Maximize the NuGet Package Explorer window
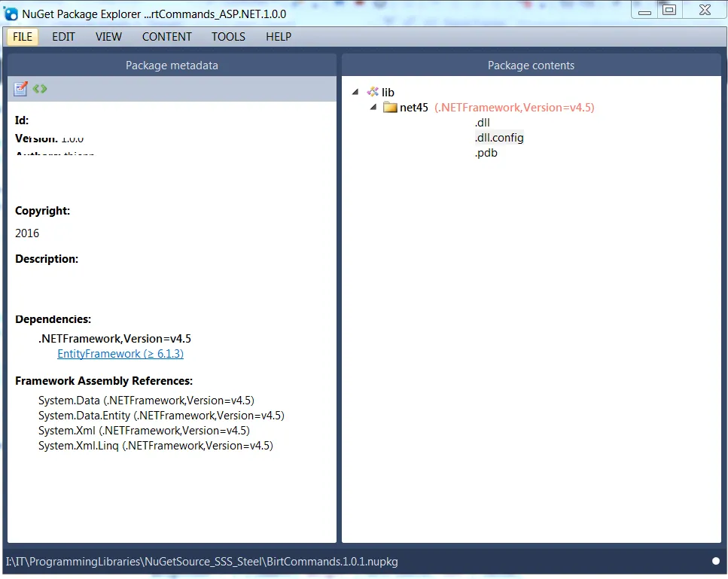Viewport: 728px width, 579px height. (x=669, y=10)
